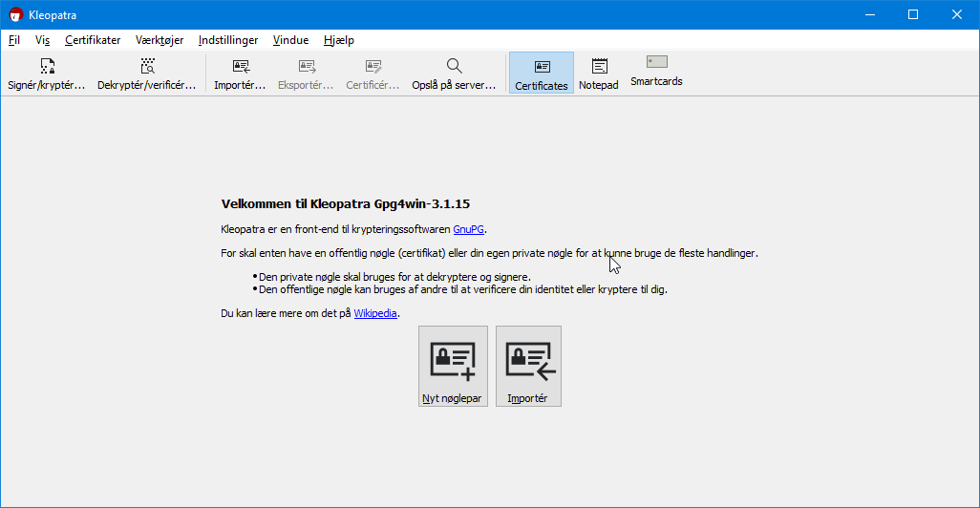
Task: Follow the Wikipedia link
Action: 375,313
